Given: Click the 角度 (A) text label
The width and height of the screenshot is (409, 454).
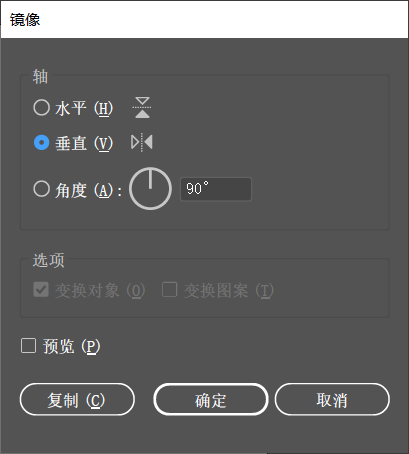Looking at the screenshot, I should 88,191.
